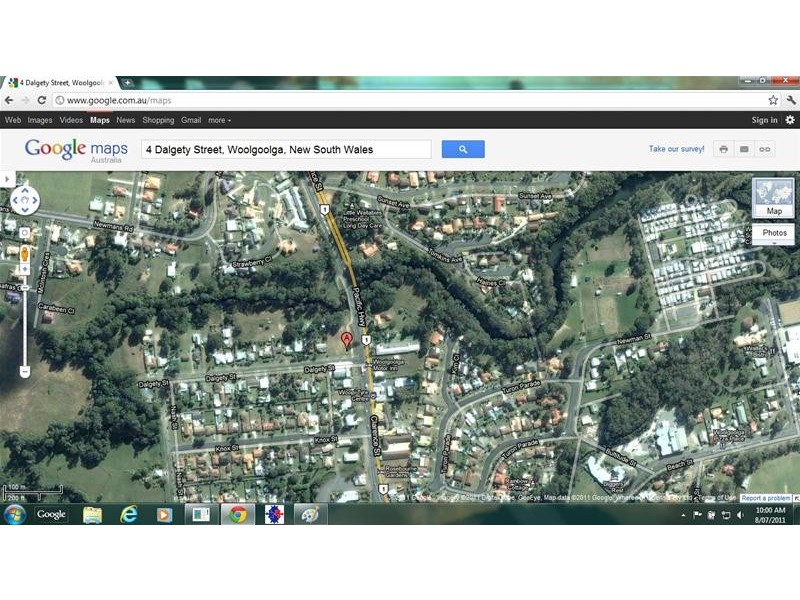Open Google options gear icon
Image resolution: width=800 pixels, height=600 pixels.
click(790, 120)
